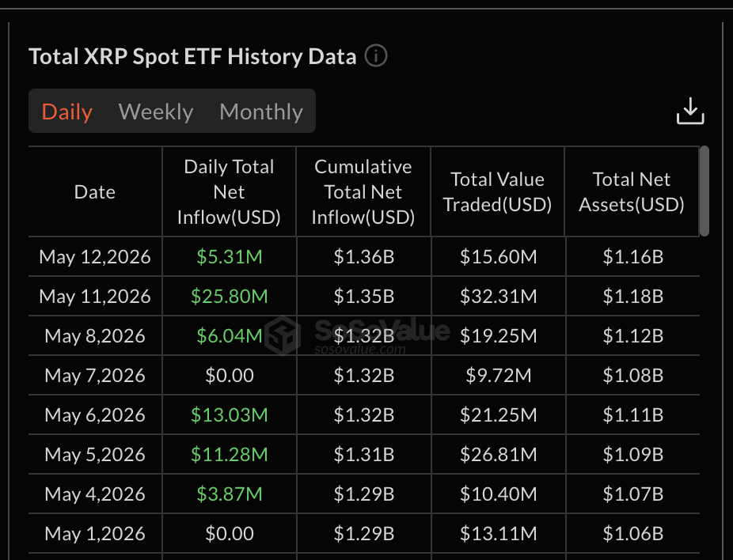Click the Cumulative Total Net Inflow header
This screenshot has width=733, height=560.
click(x=363, y=192)
